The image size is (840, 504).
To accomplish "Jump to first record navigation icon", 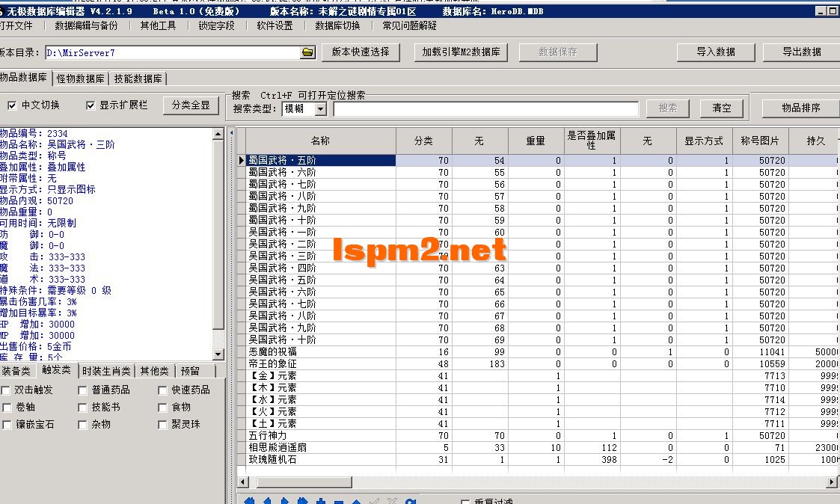I will point(249,501).
